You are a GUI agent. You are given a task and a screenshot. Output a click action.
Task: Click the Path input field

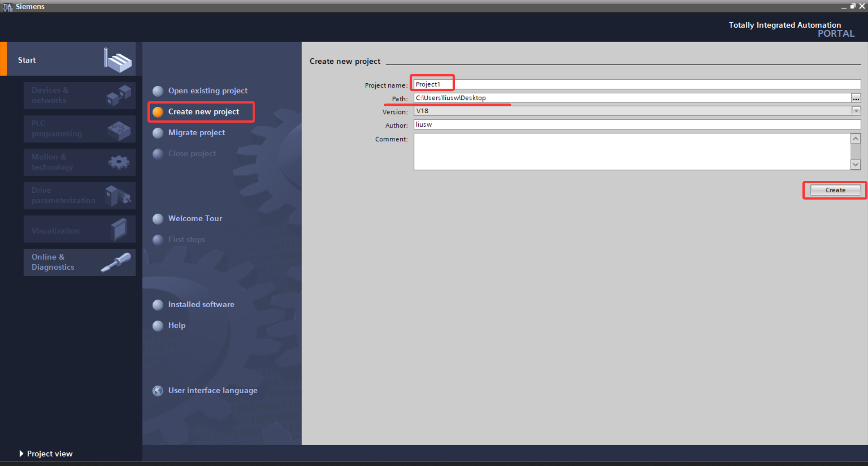click(x=632, y=98)
